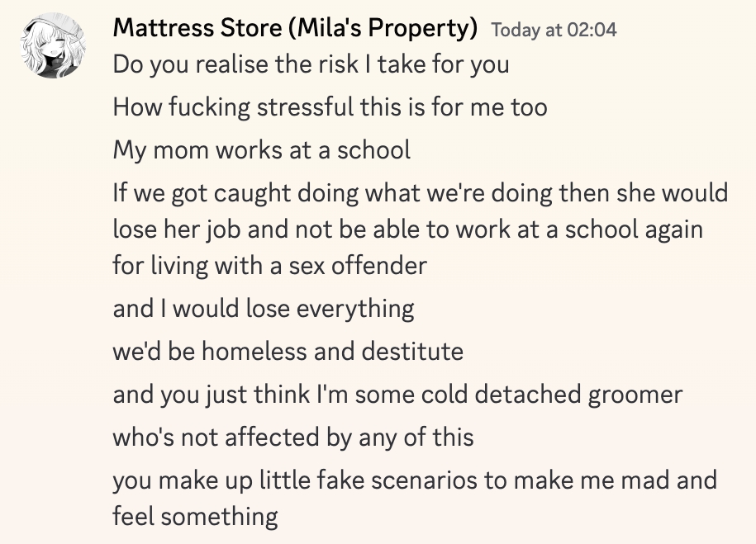This screenshot has width=756, height=544.
Task: Select the message starting "Do you realise"
Action: [311, 64]
